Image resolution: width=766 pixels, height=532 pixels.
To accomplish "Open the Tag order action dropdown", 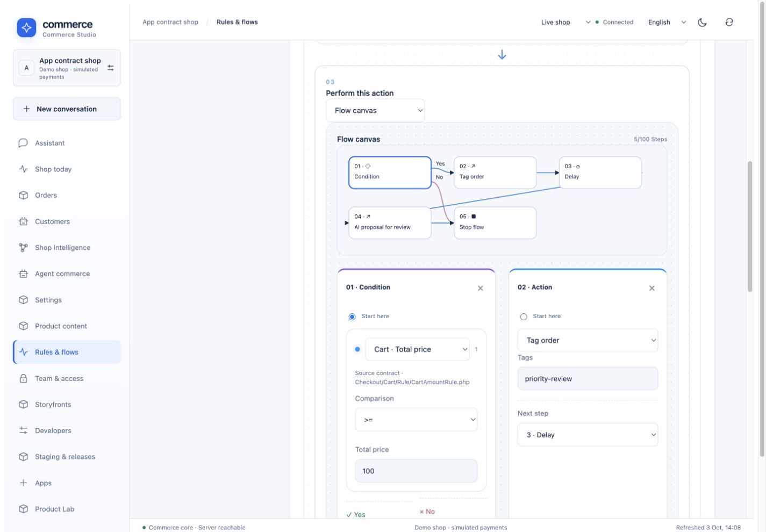I will point(588,340).
